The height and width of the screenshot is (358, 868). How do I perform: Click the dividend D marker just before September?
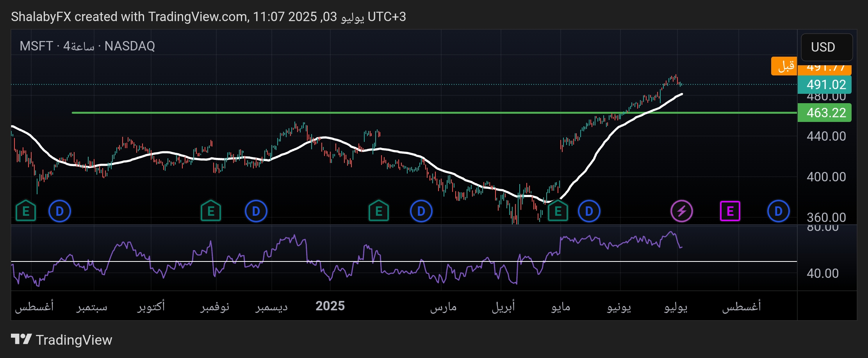59,211
